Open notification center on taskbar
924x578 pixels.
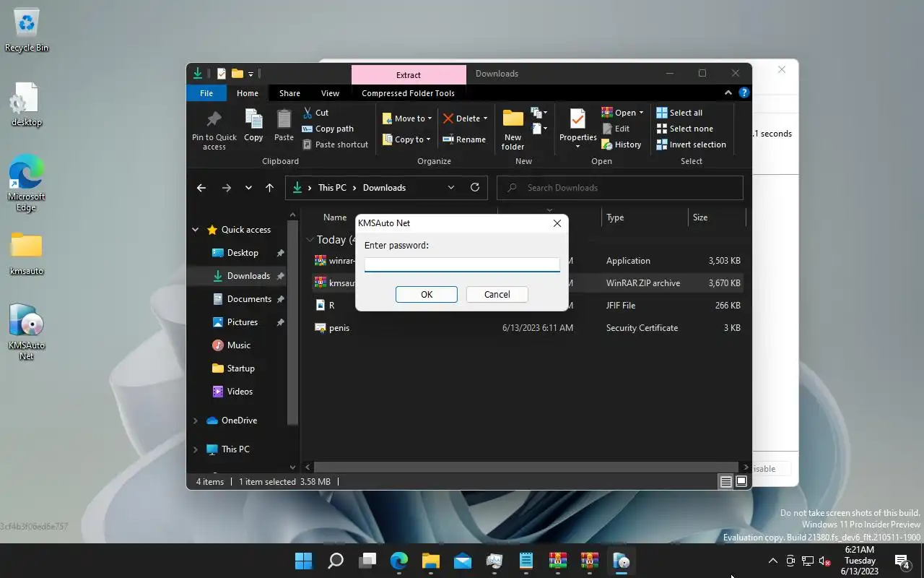coord(902,561)
